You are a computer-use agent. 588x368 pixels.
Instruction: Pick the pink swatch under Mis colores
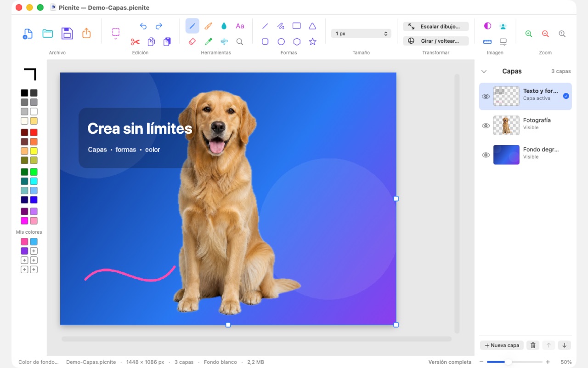pos(24,241)
